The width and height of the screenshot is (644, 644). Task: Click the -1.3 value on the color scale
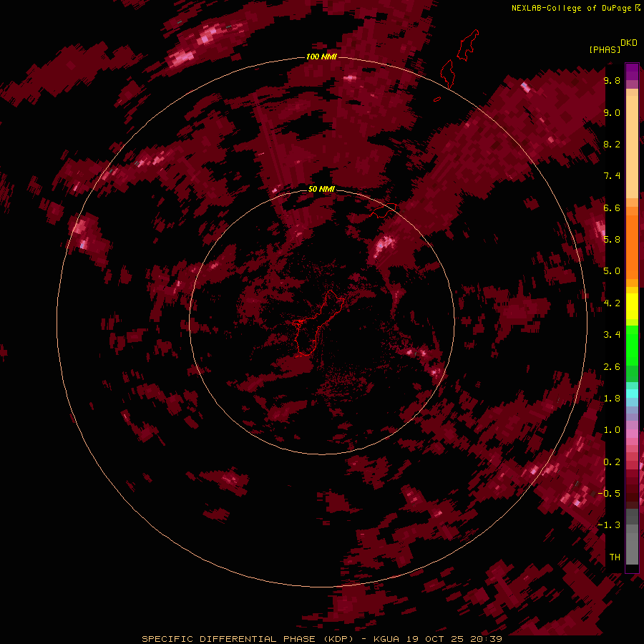609,525
